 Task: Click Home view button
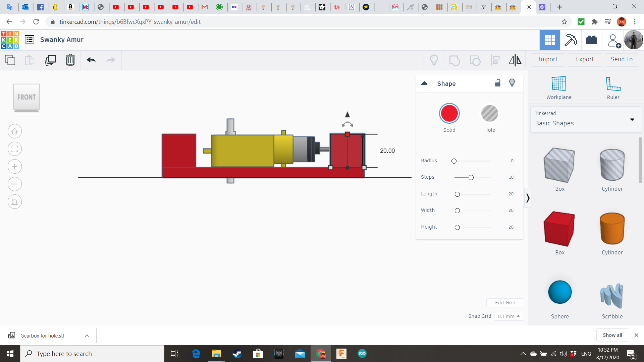click(x=15, y=131)
